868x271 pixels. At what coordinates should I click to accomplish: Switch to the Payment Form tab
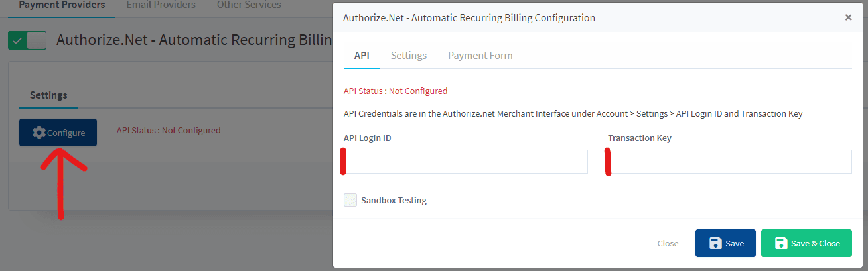pos(480,56)
